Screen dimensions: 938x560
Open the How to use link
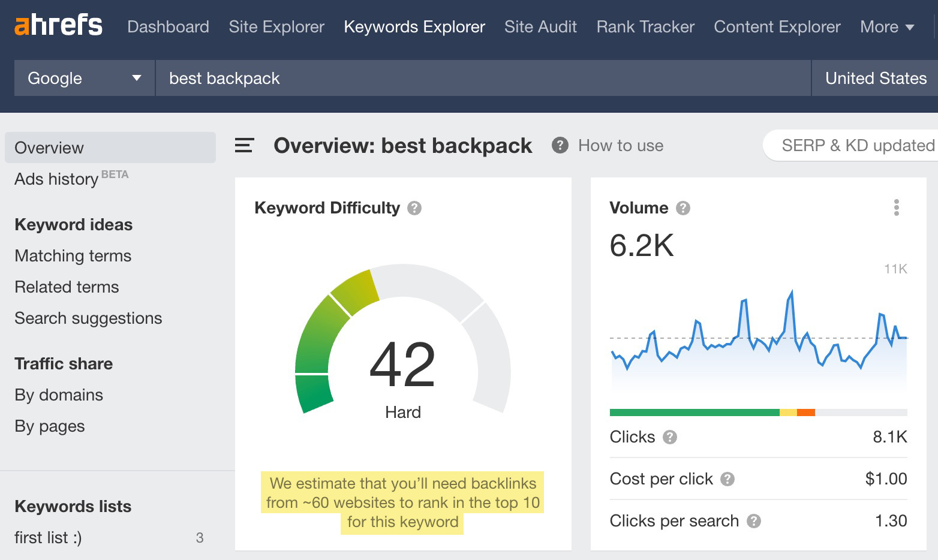[x=621, y=146]
